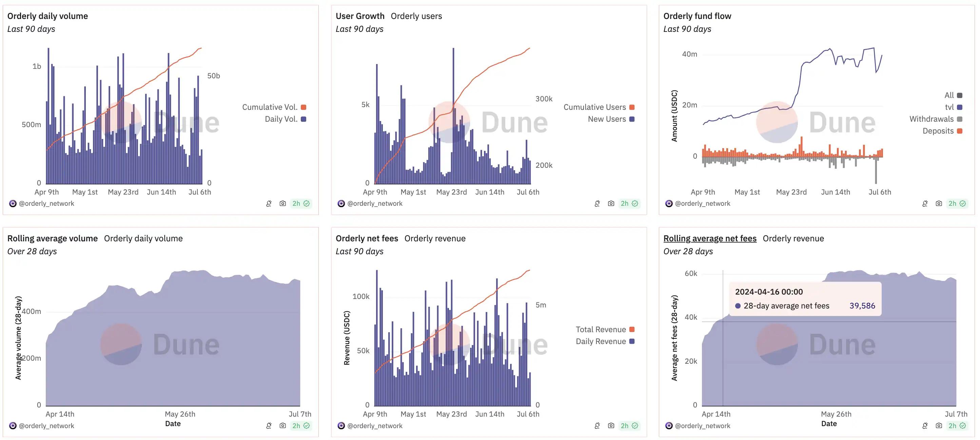This screenshot has height=440, width=980.
Task: Click camera icon on Orderly fund flow panel
Action: (x=939, y=203)
